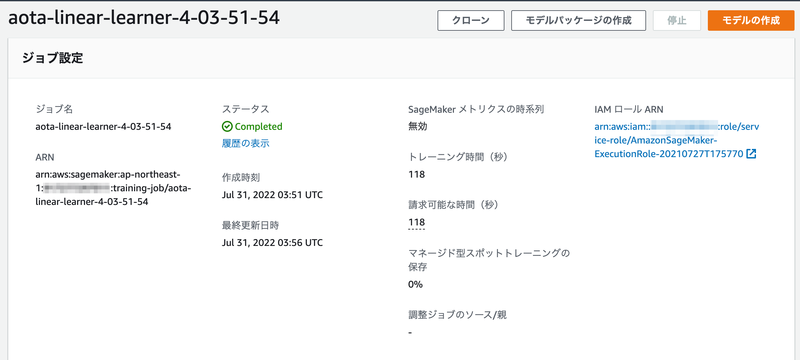
Task: Click job name value under ジョブ名
Action: tap(103, 126)
